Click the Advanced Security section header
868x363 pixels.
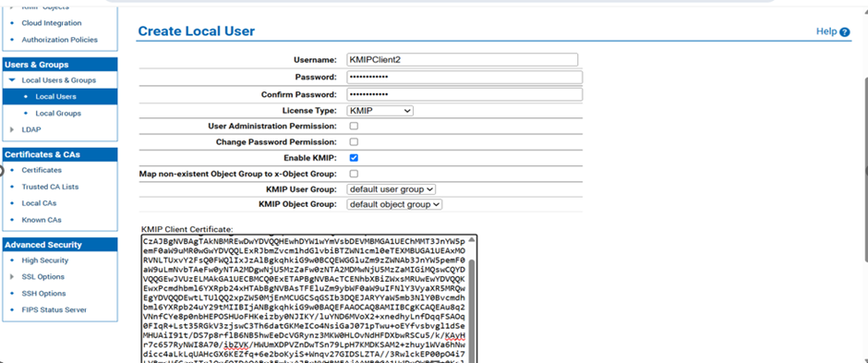60,245
